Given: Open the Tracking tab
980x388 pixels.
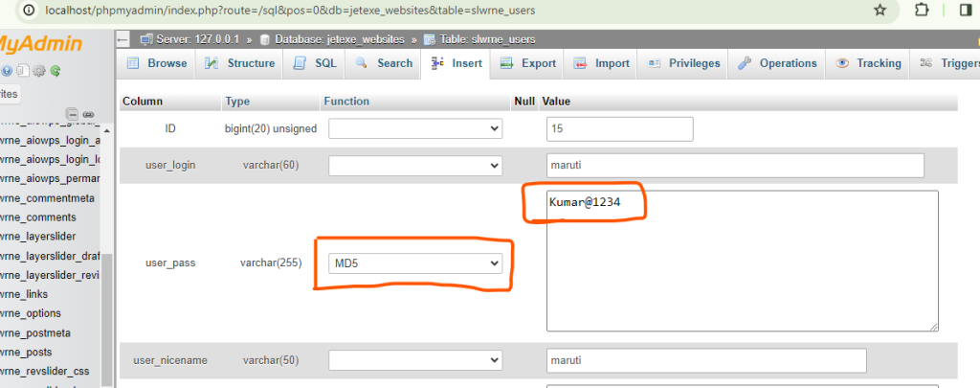Looking at the screenshot, I should [x=868, y=63].
